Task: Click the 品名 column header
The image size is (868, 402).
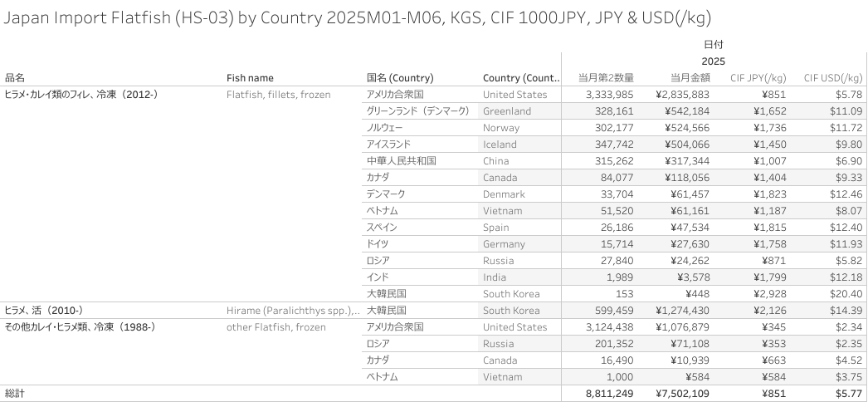Action: 15,78
